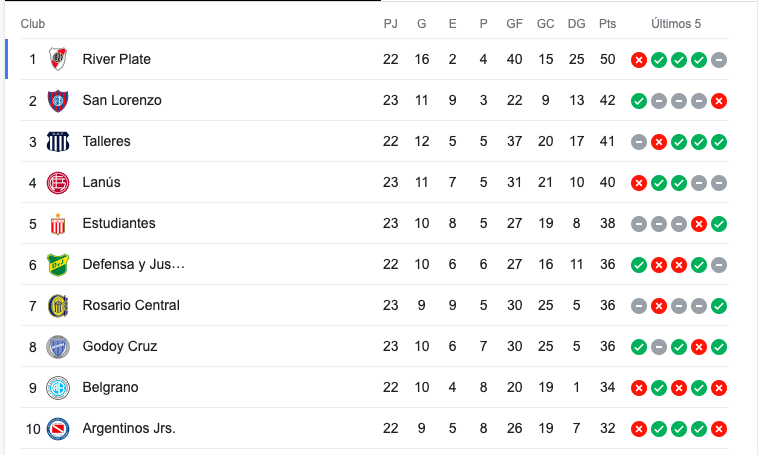Click San Lorenzo's last red loss icon

pos(719,101)
